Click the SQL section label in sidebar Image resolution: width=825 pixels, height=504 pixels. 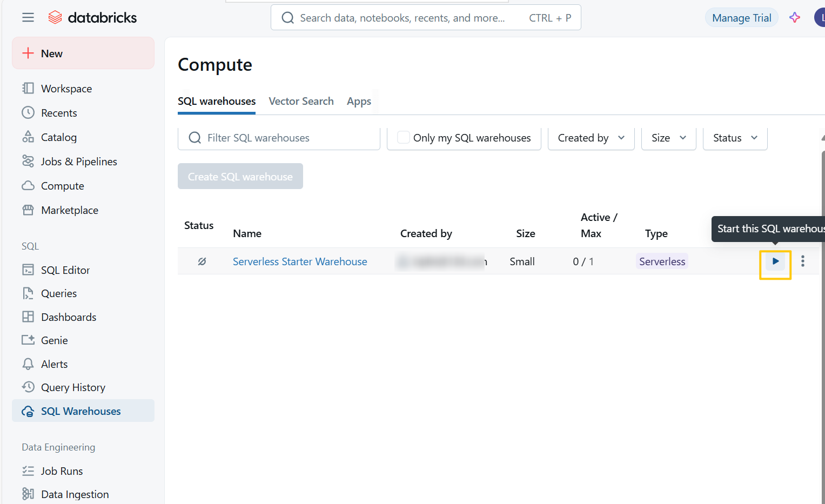(30, 246)
